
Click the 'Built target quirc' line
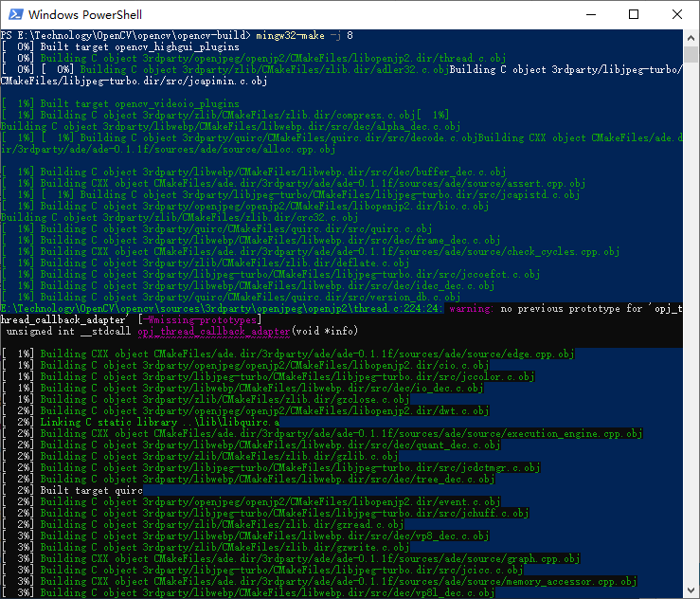click(72, 490)
